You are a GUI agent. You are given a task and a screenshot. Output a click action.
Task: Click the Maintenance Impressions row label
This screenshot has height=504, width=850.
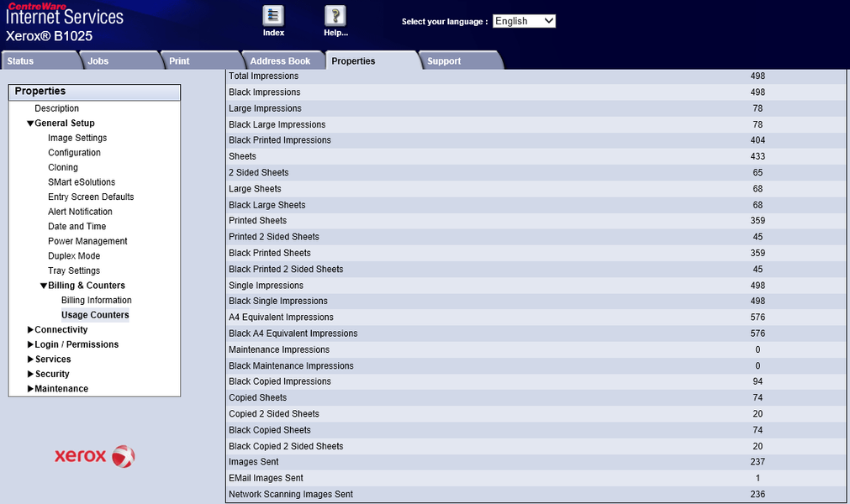point(279,349)
